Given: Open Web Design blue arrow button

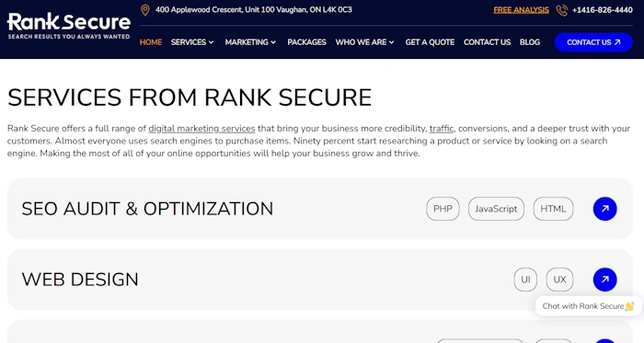Looking at the screenshot, I should tap(604, 280).
